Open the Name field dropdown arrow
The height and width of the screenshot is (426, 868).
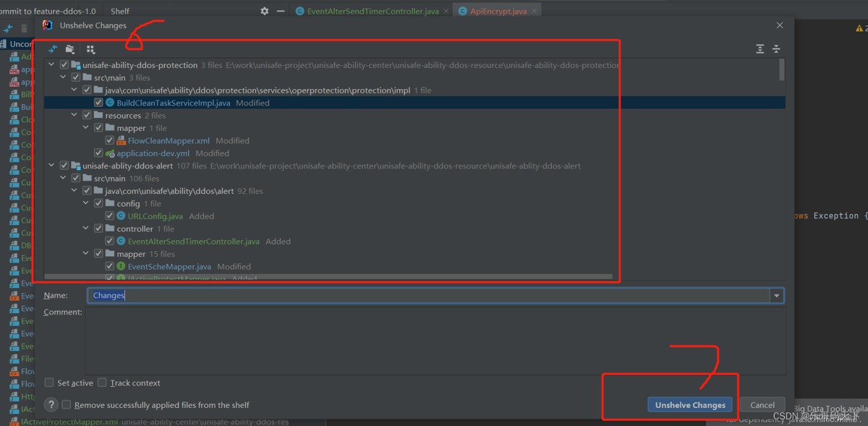(777, 295)
